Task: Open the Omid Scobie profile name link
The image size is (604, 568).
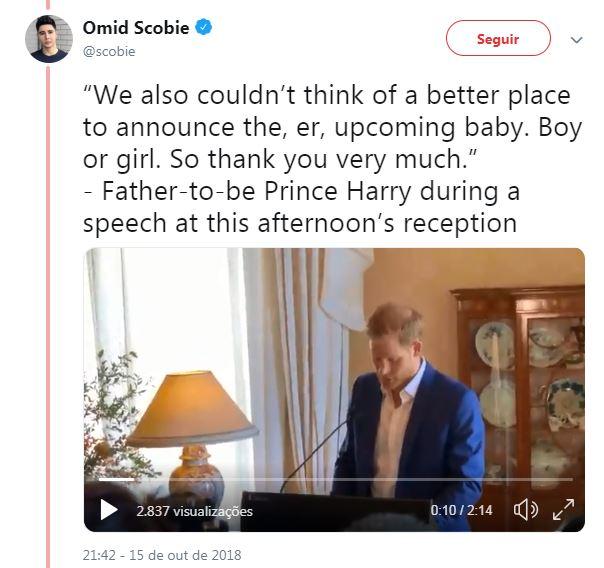Action: (x=135, y=28)
